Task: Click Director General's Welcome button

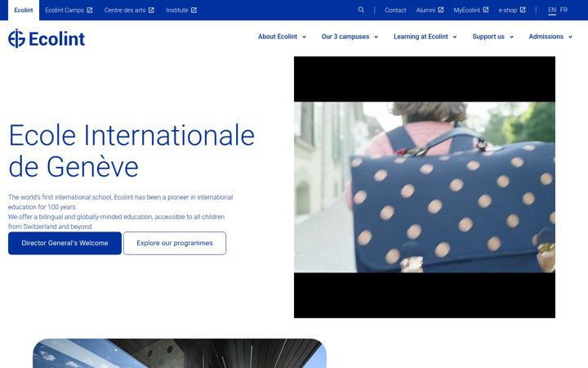Action: (x=65, y=243)
